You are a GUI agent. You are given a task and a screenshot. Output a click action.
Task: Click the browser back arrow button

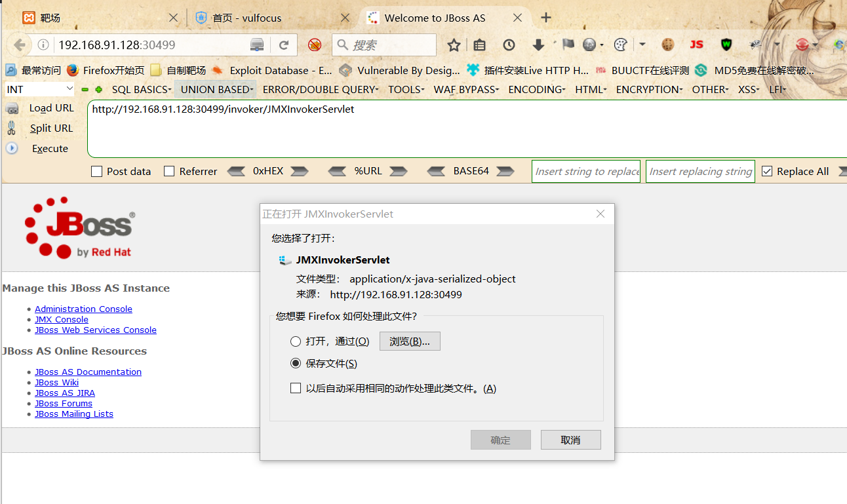20,45
